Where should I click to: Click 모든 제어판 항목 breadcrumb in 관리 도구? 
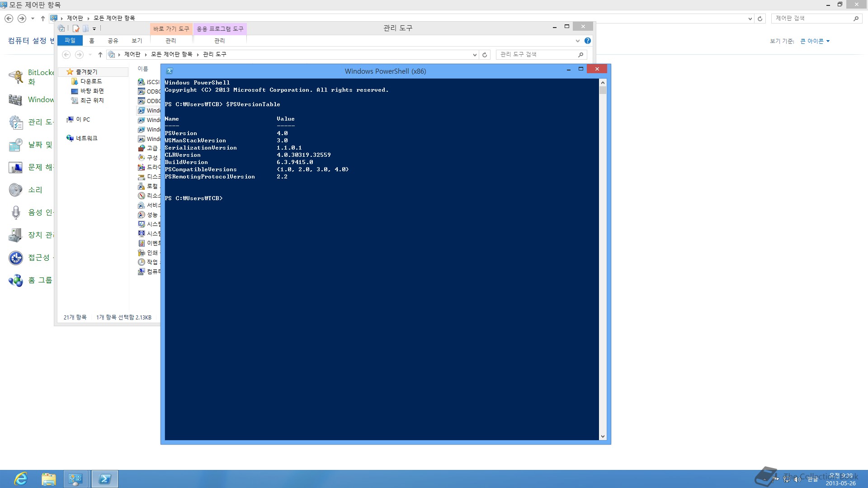point(172,54)
